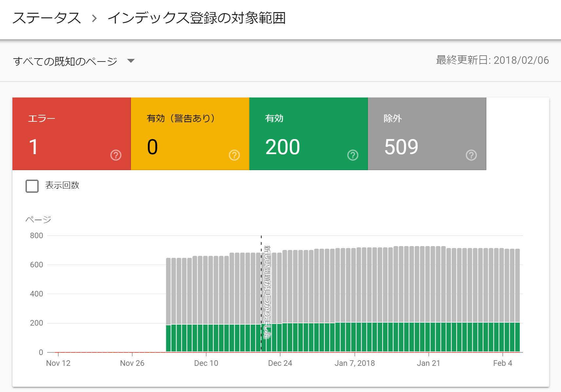
Task: Click the 509 excluded count
Action: click(401, 147)
